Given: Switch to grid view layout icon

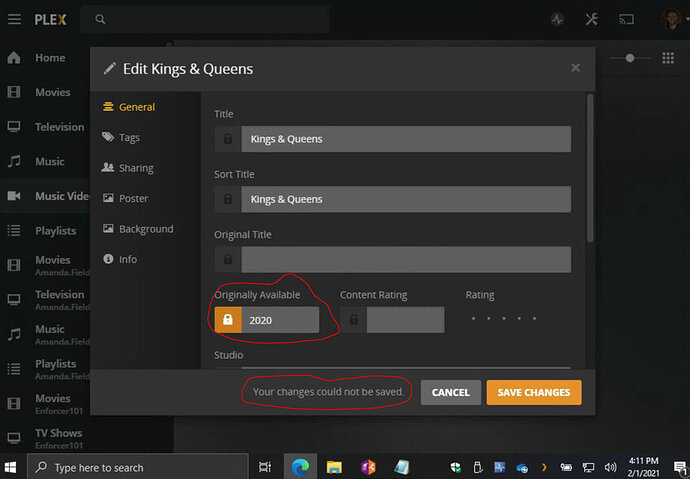Looking at the screenshot, I should [x=668, y=58].
